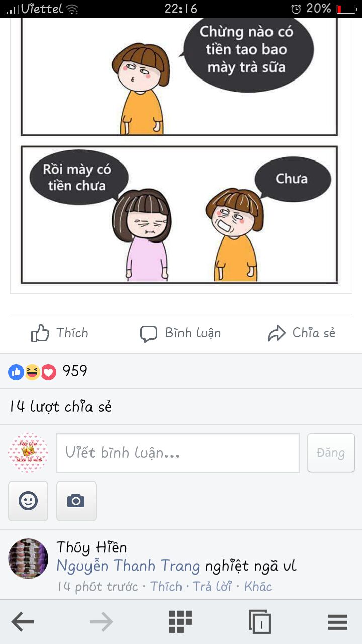The width and height of the screenshot is (362, 644).
Task: Attach a photo with the camera button
Action: click(x=76, y=501)
